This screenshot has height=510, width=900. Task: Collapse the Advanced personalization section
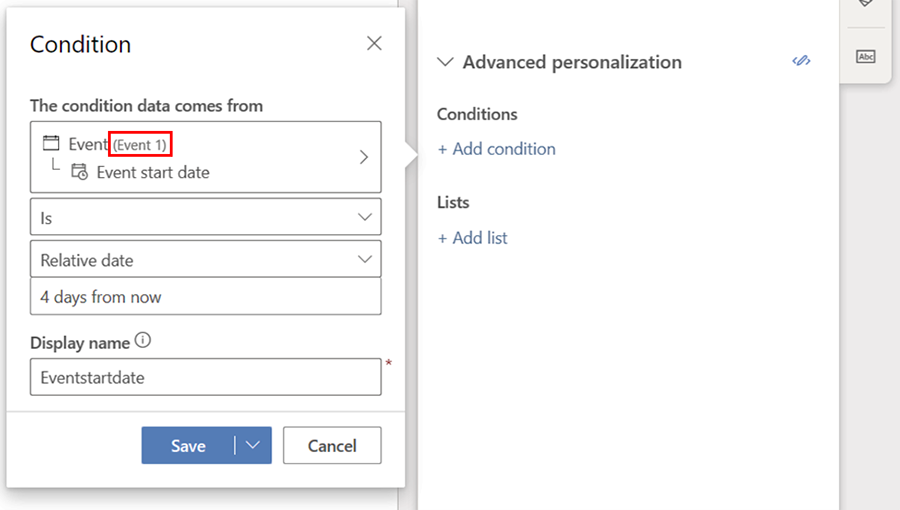[445, 62]
